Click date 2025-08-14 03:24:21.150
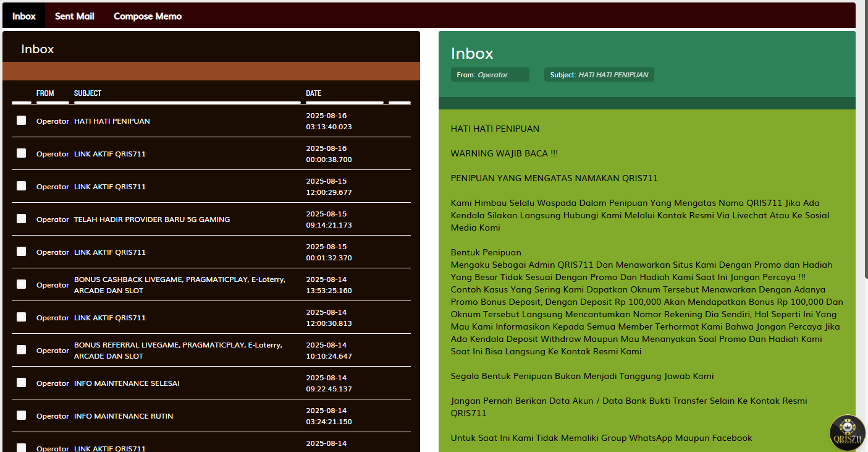 [x=329, y=416]
